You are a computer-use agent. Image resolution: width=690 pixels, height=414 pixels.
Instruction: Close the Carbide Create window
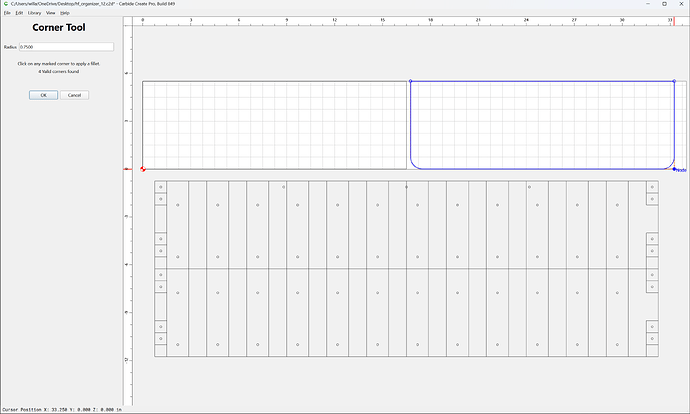click(681, 4)
